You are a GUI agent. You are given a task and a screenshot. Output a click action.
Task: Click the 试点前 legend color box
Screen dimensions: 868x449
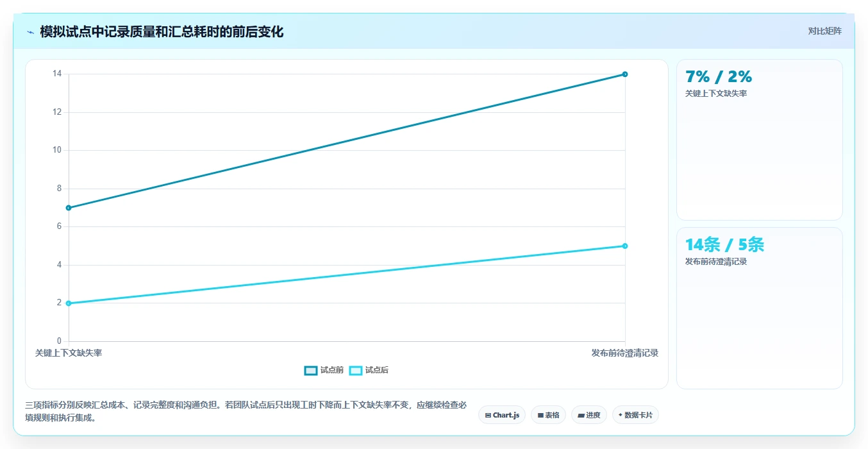click(311, 370)
